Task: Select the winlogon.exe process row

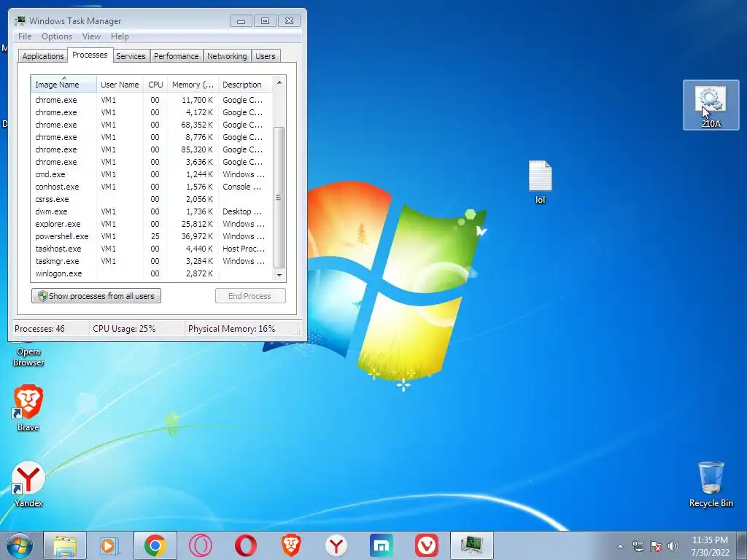Action: click(x=152, y=273)
